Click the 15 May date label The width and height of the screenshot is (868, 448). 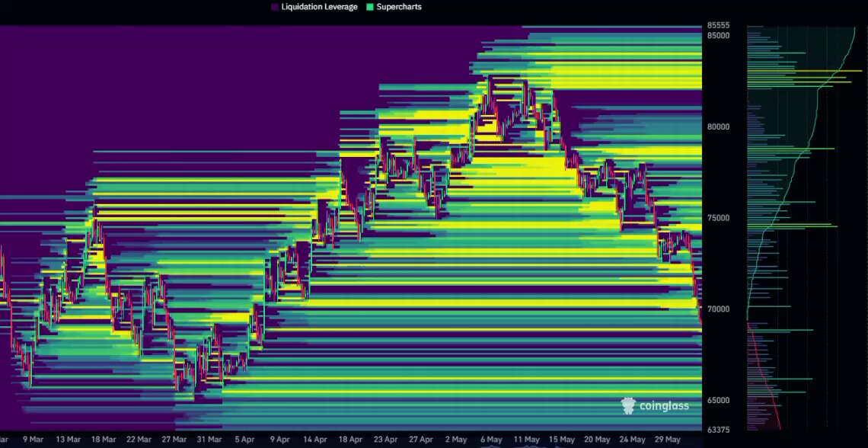(562, 440)
